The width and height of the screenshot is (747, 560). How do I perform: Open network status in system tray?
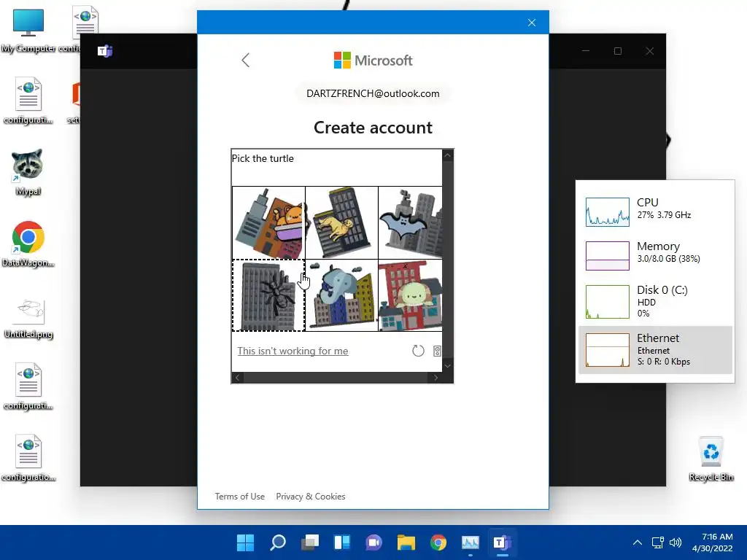[658, 542]
